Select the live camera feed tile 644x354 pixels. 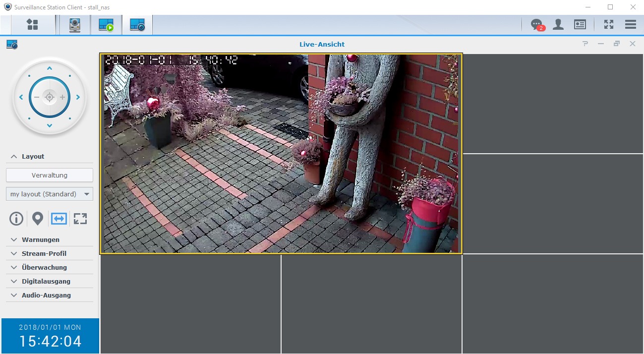[281, 154]
